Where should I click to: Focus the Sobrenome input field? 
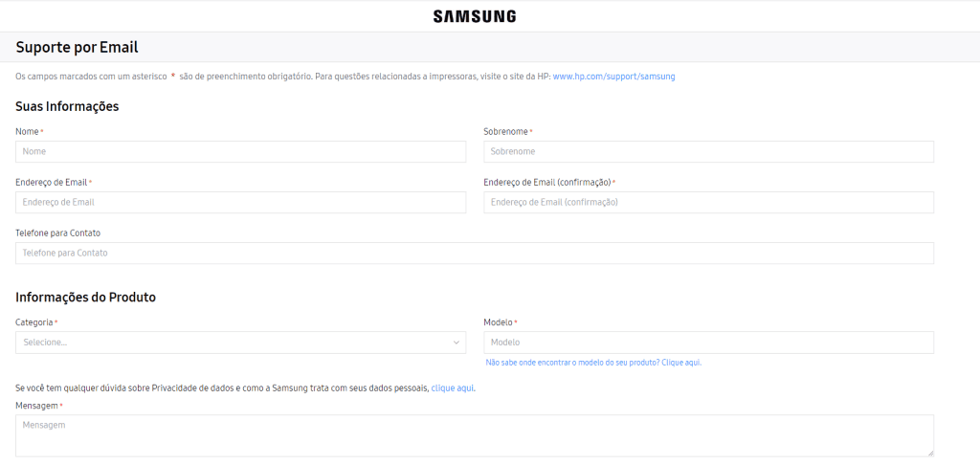pyautogui.click(x=709, y=151)
